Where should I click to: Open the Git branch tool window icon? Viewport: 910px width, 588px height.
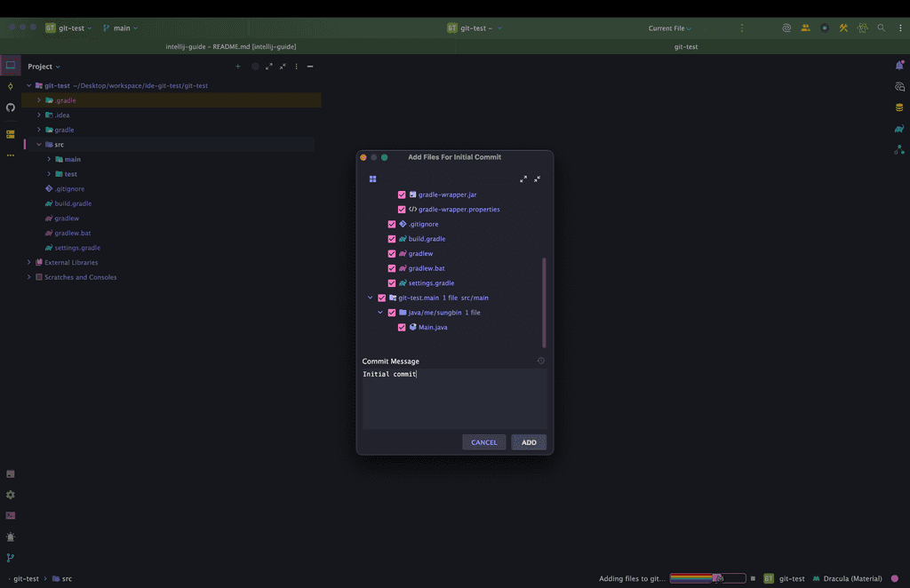(11, 558)
